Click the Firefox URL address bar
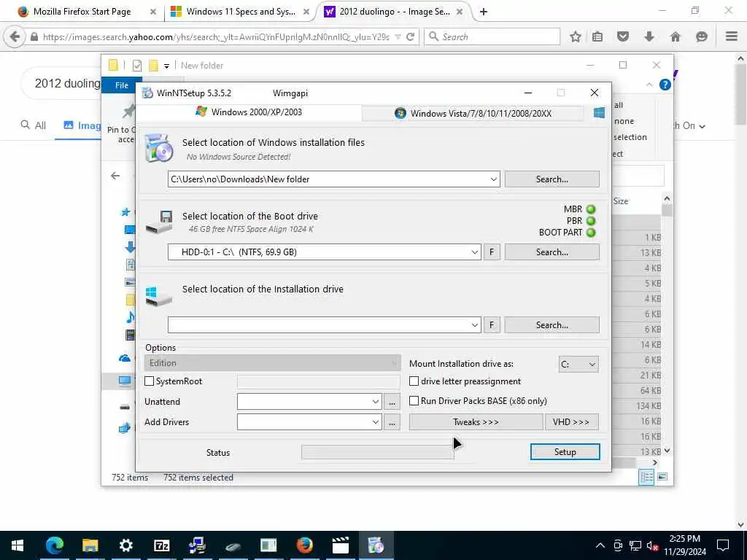The height and width of the screenshot is (560, 747). tap(216, 36)
